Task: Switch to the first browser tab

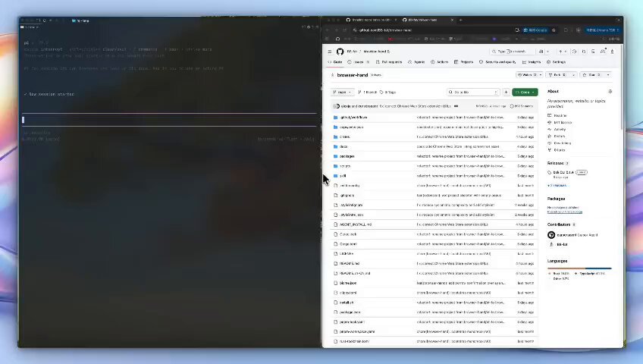Action: 371,20
